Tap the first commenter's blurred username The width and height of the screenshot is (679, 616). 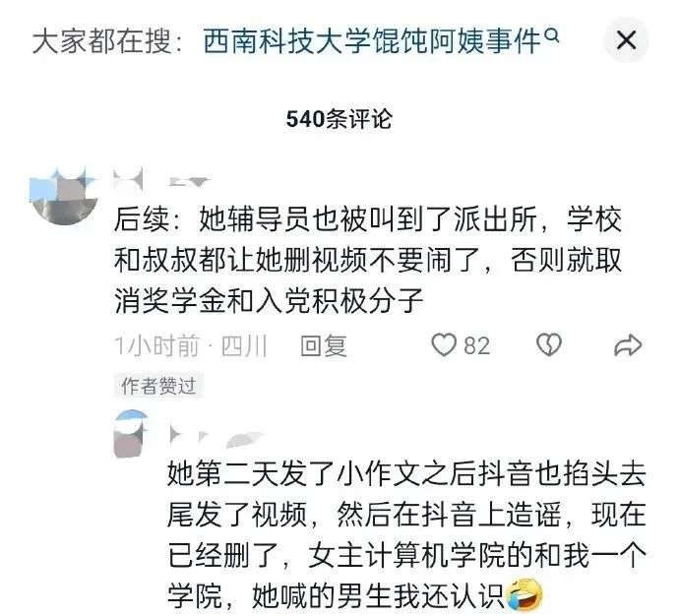click(x=161, y=179)
